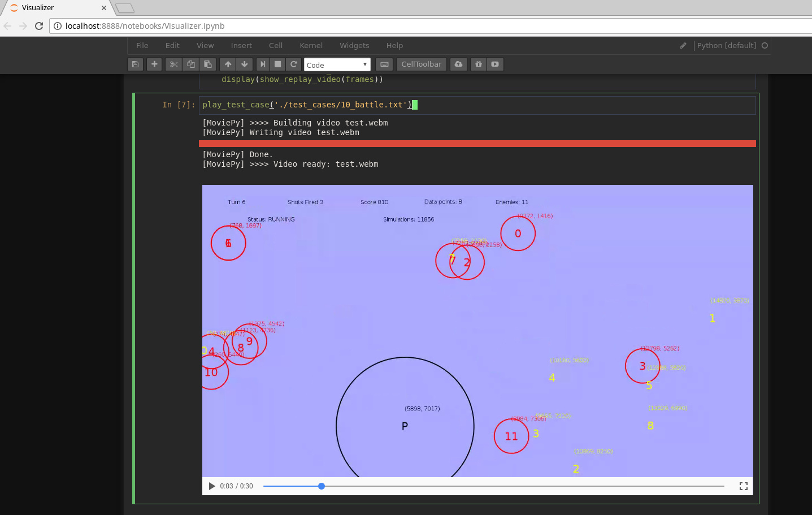Image resolution: width=812 pixels, height=515 pixels.
Task: Move the selected cell up
Action: (x=228, y=64)
